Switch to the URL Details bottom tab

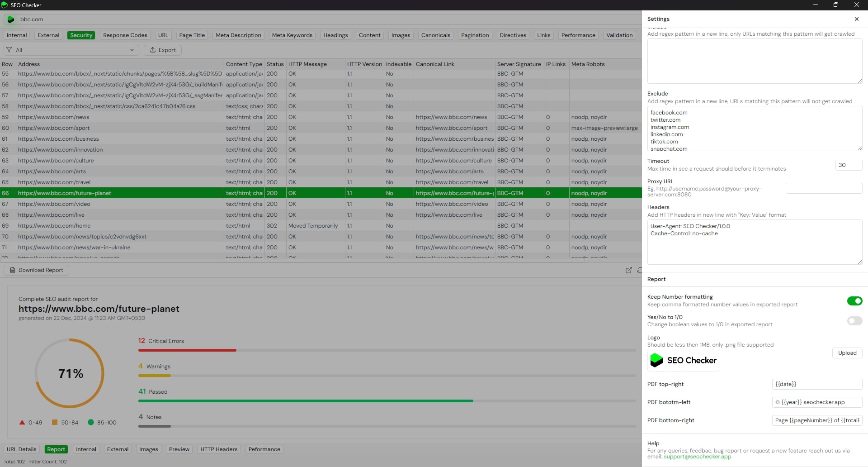coord(21,449)
